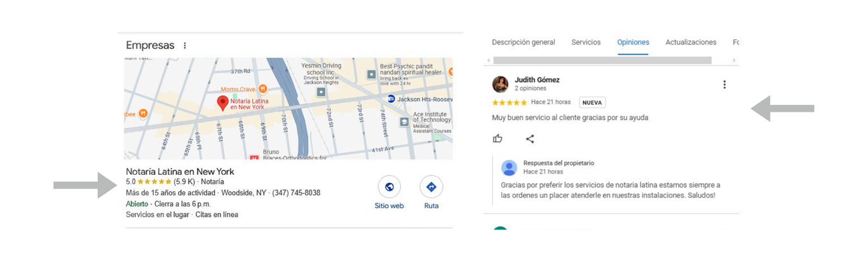
Task: Open Sitio web globe button
Action: [x=389, y=187]
